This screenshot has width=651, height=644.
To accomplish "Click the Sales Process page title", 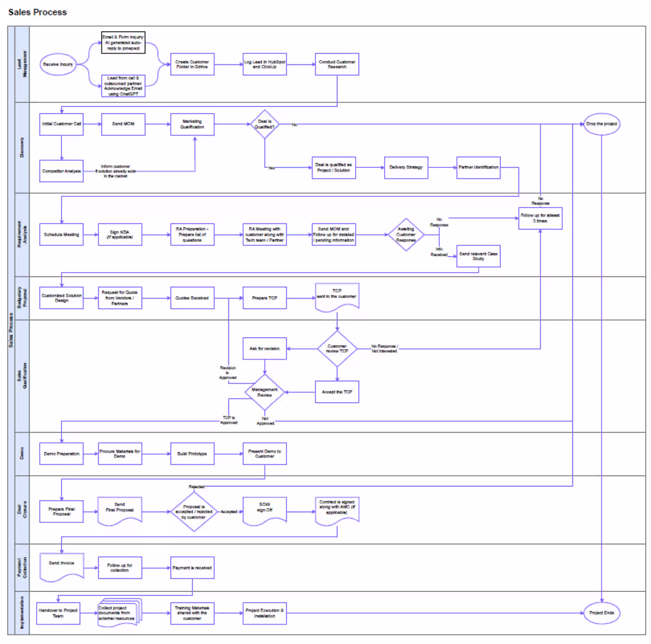I will tap(37, 12).
